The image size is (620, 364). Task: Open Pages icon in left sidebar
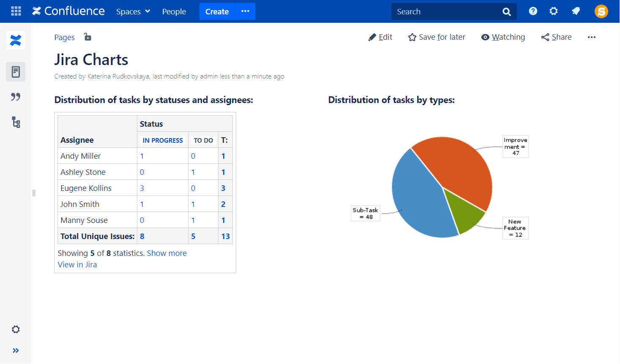pos(16,72)
